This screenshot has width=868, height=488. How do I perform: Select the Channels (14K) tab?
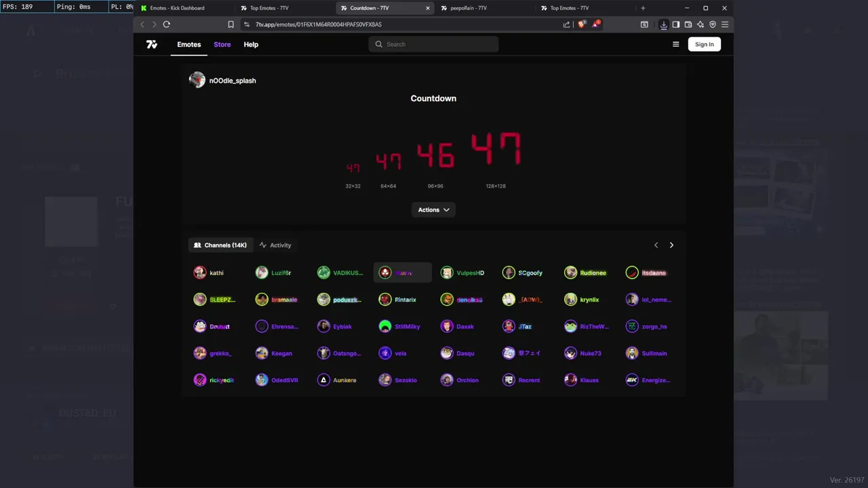tap(220, 245)
